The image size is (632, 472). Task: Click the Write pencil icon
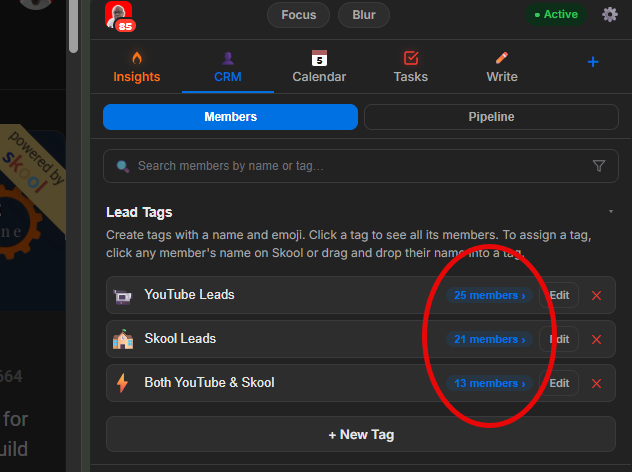click(x=502, y=58)
